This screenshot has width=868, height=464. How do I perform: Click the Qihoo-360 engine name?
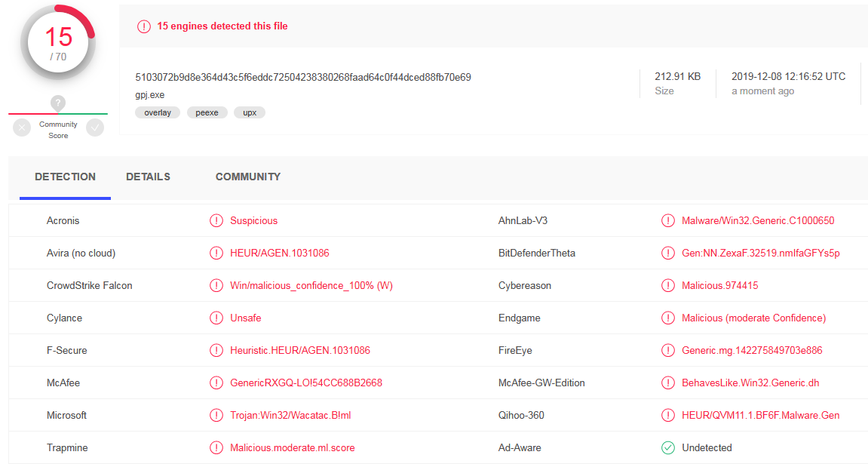[x=521, y=415]
